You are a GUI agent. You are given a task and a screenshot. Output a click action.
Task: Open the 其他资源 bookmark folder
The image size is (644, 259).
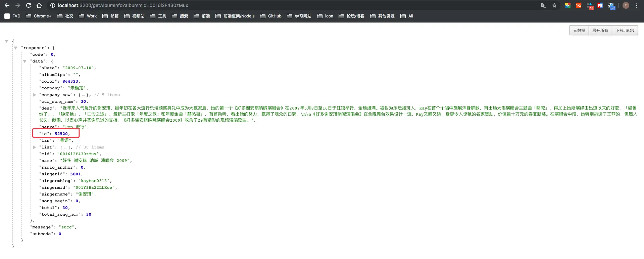[382, 16]
